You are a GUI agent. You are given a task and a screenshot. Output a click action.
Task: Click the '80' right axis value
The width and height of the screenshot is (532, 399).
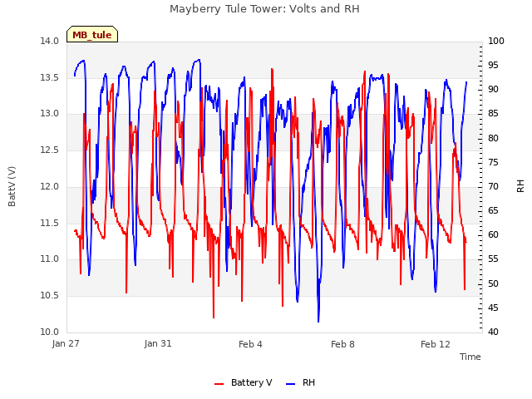493,138
